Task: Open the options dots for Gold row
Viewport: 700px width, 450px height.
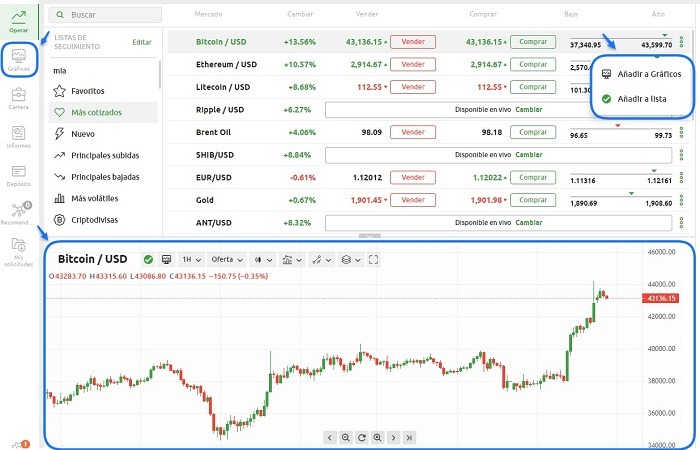Action: point(681,200)
